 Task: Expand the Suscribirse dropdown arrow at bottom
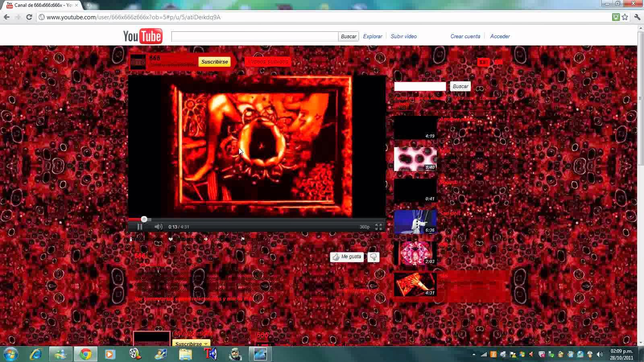coord(206,344)
